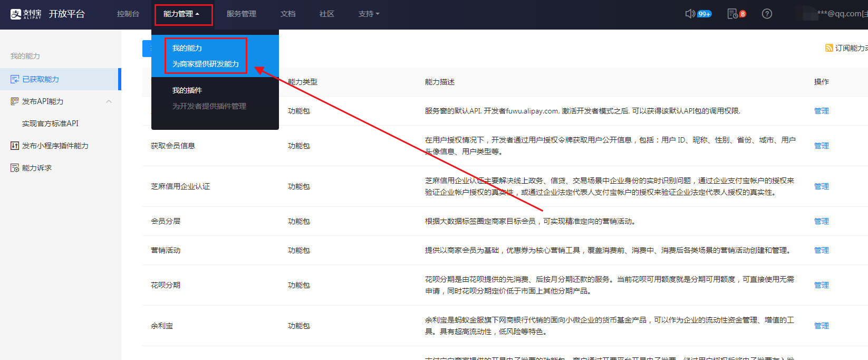Image resolution: width=868 pixels, height=360 pixels.
Task: Click the 获取会员信息 capability name
Action: pyautogui.click(x=173, y=146)
